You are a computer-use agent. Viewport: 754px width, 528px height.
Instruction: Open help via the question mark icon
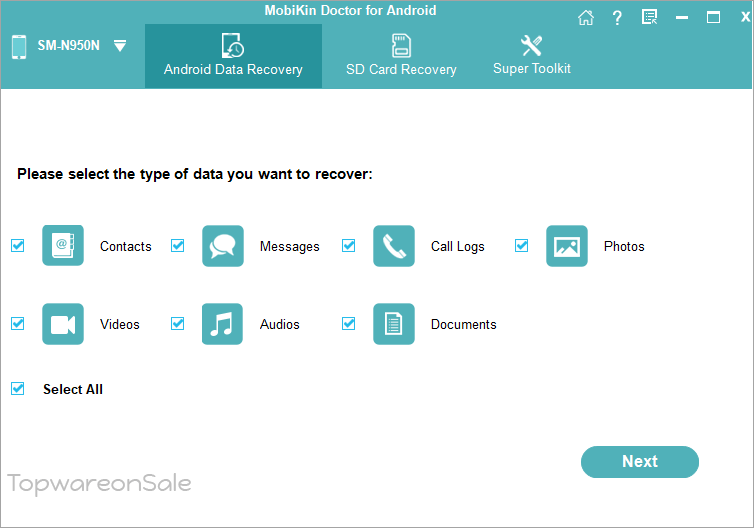click(x=617, y=18)
